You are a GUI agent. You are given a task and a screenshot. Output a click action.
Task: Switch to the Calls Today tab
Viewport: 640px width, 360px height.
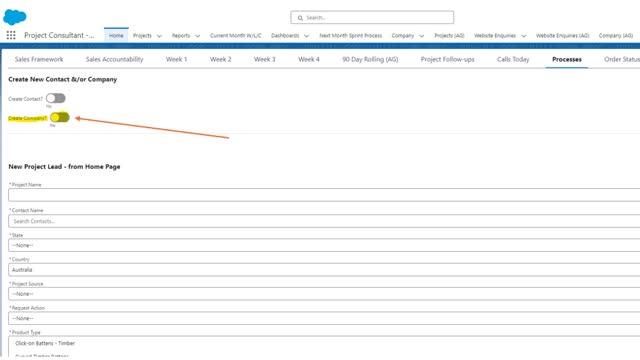click(x=513, y=59)
